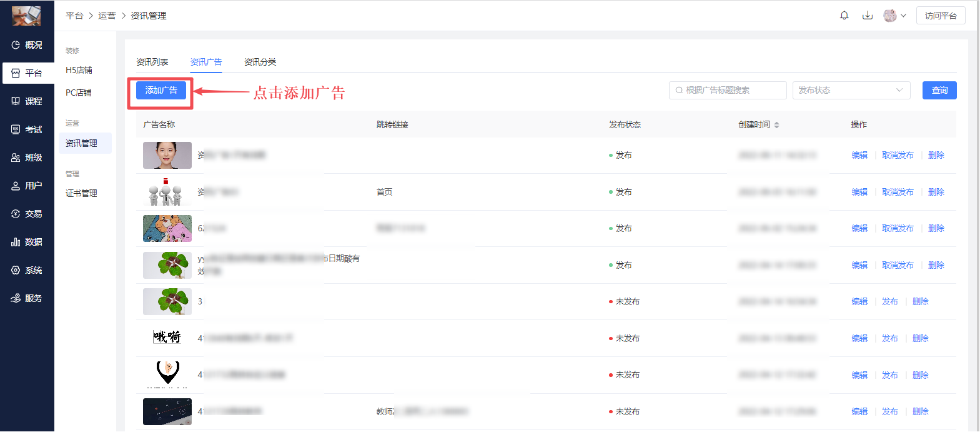Switch to 资讯列表 tab
The width and height of the screenshot is (980, 432).
coord(152,62)
